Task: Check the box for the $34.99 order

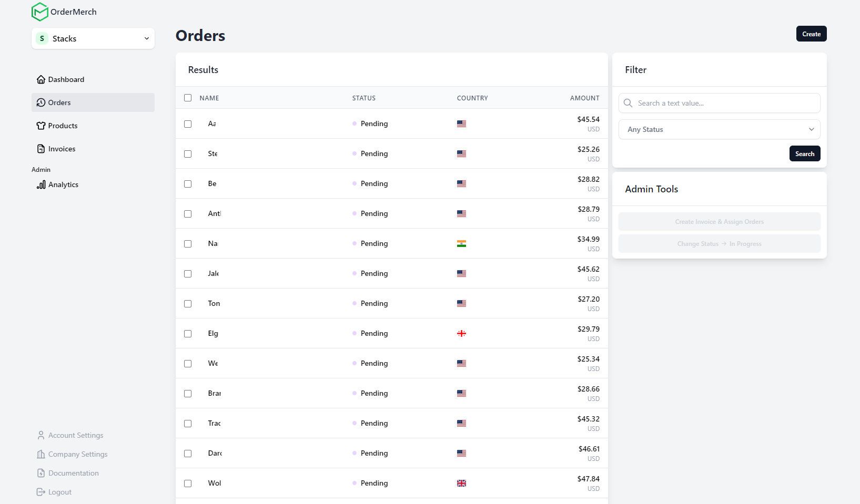Action: click(188, 244)
